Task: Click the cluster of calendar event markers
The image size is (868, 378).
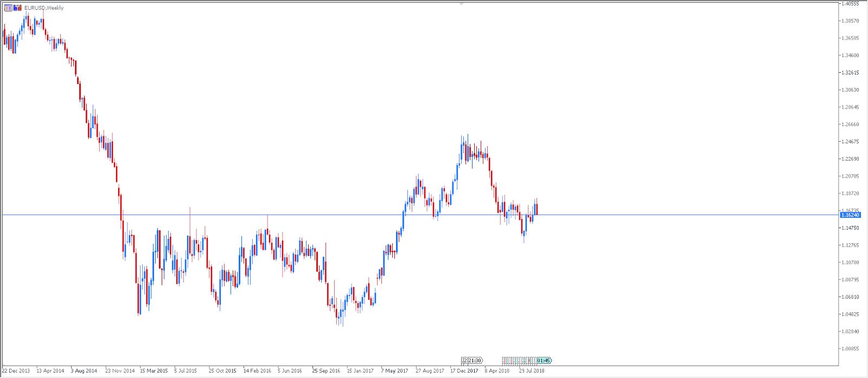Action: [x=518, y=361]
